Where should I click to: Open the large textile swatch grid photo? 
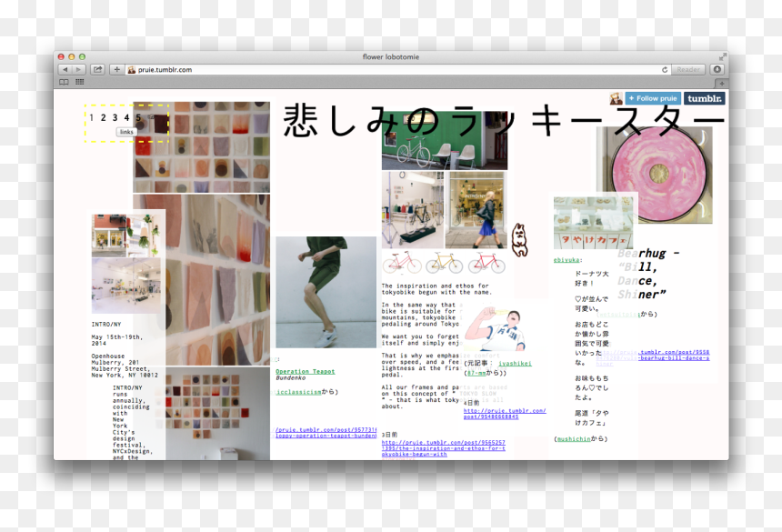tap(202, 147)
